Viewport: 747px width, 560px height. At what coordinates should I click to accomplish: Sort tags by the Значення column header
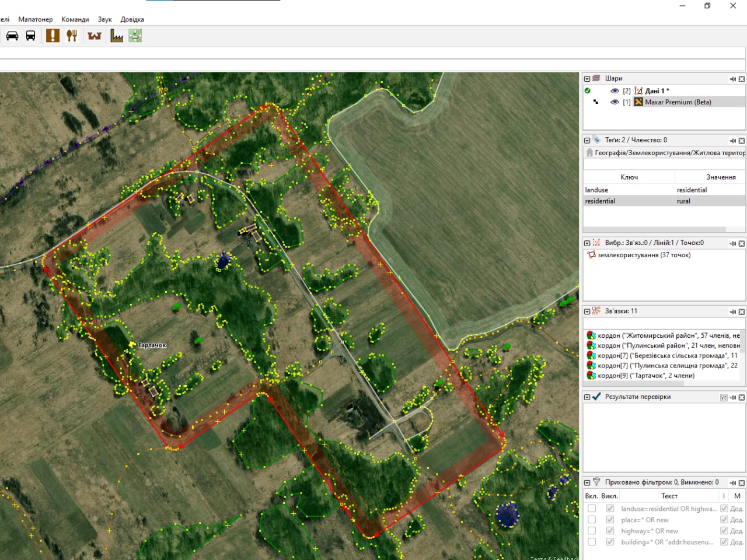tap(710, 177)
